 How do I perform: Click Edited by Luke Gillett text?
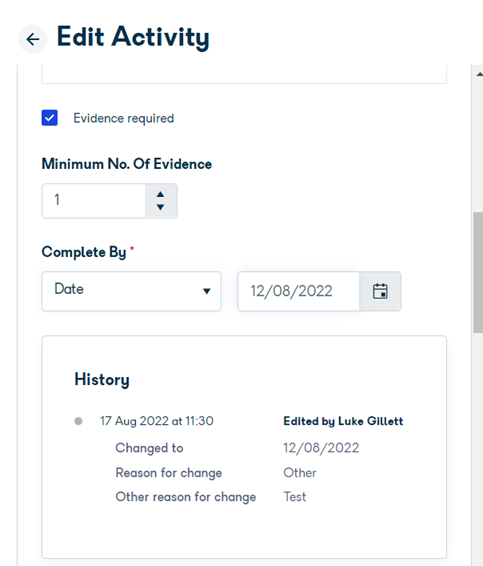(343, 421)
